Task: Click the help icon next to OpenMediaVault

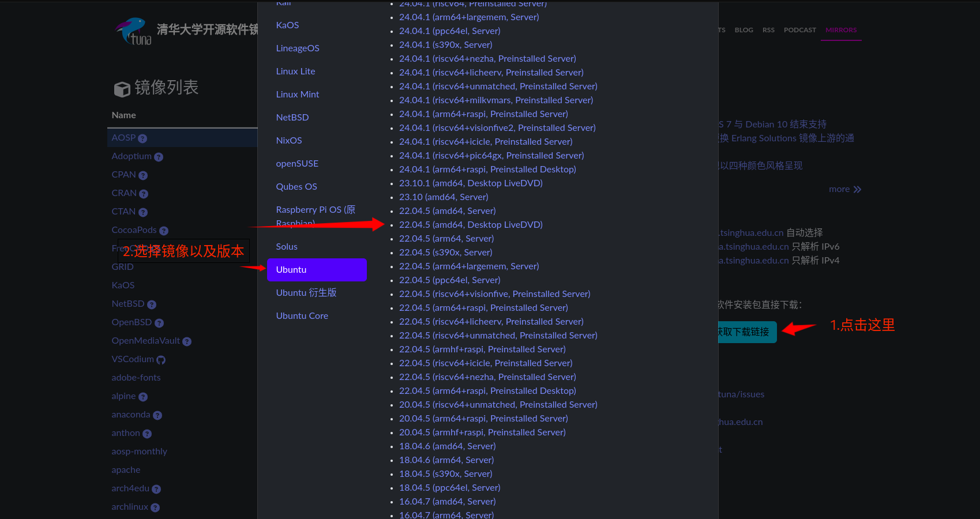Action: (x=187, y=341)
